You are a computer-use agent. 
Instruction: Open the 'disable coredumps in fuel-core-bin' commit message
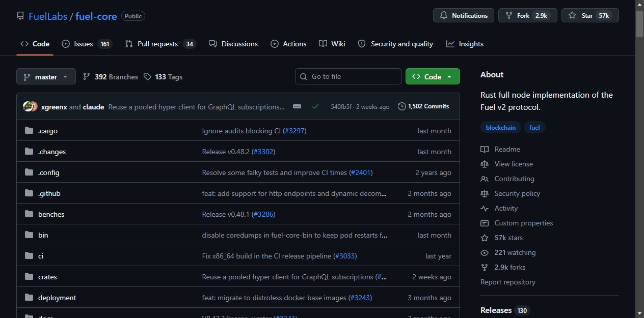click(x=294, y=235)
